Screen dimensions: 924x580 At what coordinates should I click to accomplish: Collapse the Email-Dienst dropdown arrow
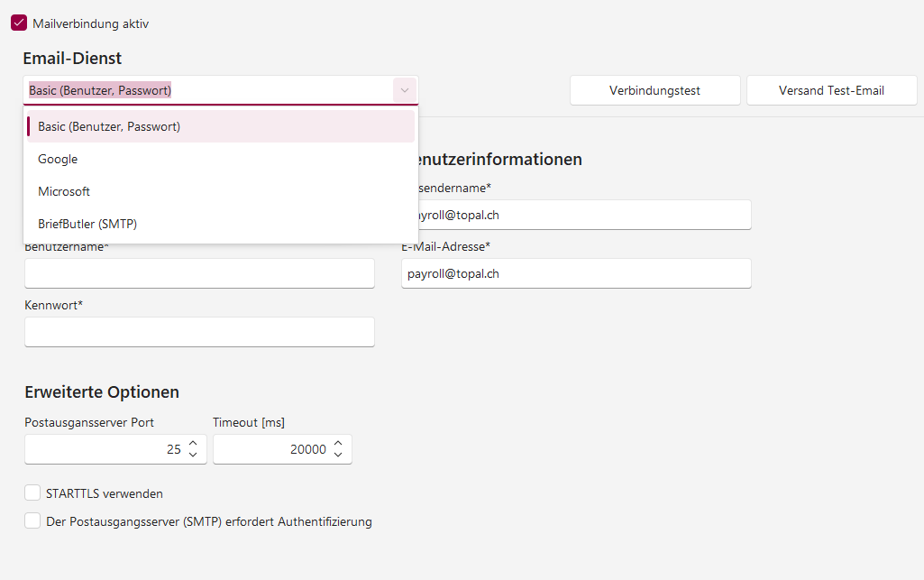pos(405,90)
